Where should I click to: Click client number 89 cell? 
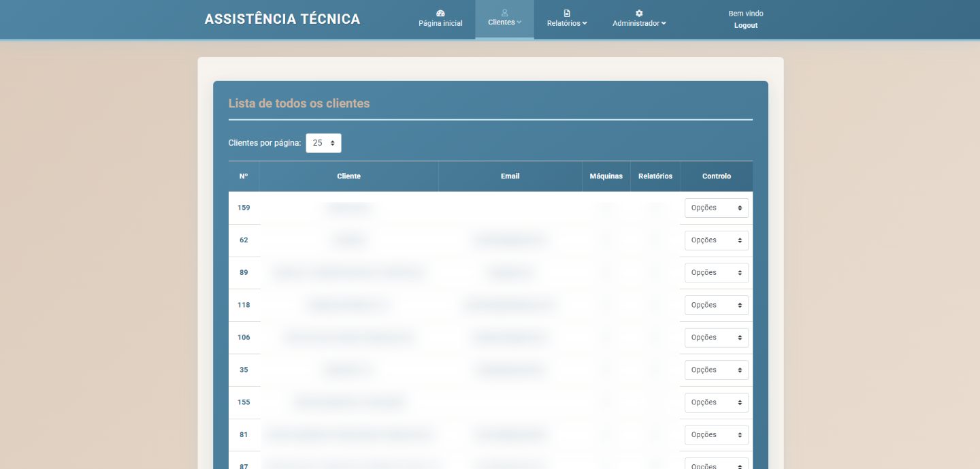(244, 272)
